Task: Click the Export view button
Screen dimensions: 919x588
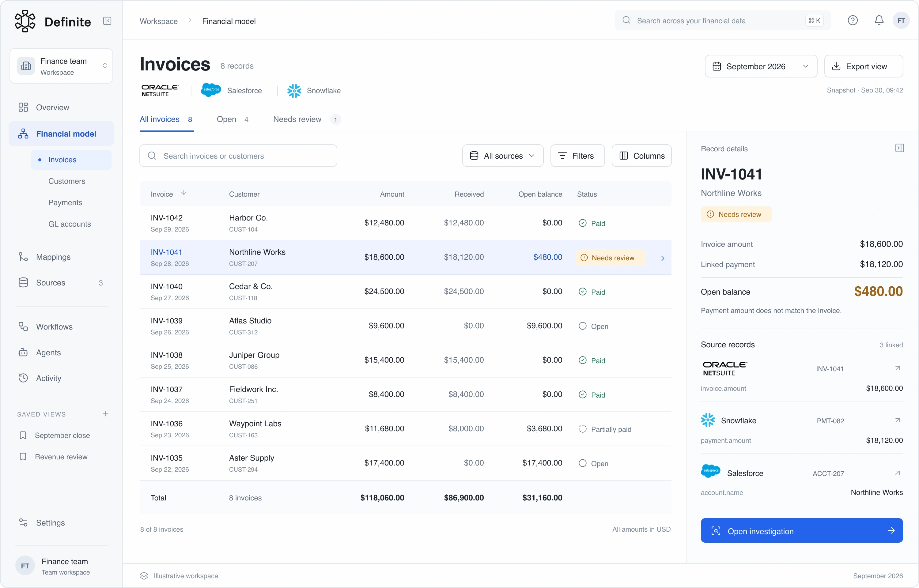Action: (863, 66)
